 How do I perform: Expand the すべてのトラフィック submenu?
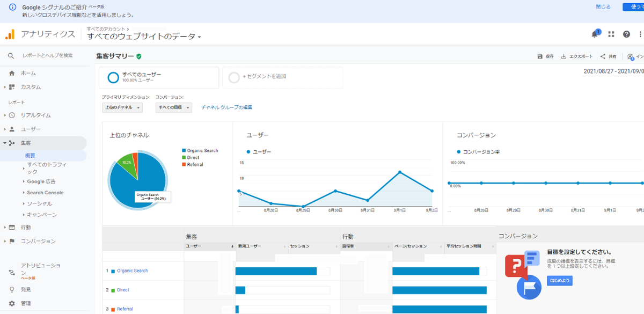pos(24,168)
